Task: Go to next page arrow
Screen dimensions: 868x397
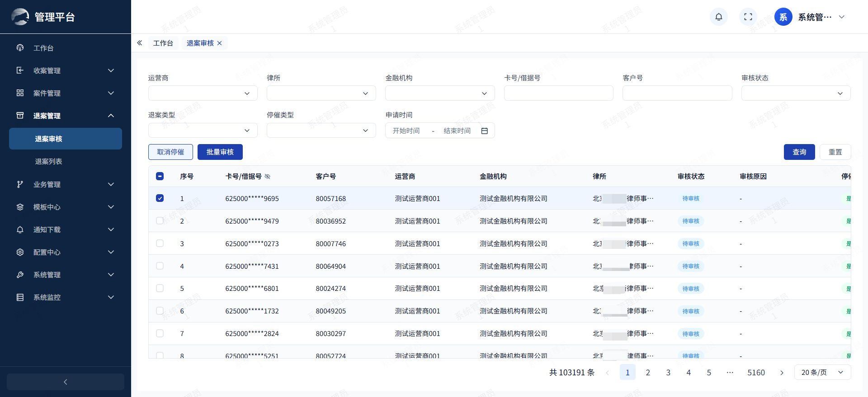Action: pos(782,373)
